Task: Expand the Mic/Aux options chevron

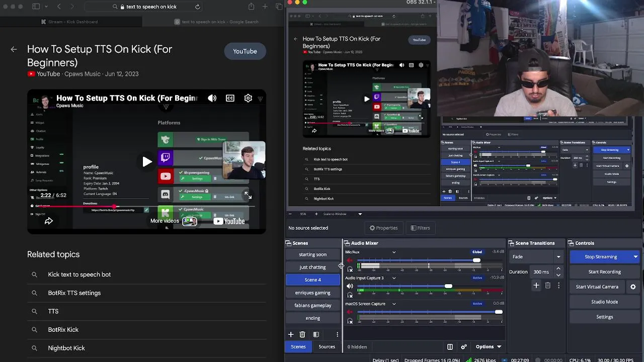Action: (x=394, y=252)
